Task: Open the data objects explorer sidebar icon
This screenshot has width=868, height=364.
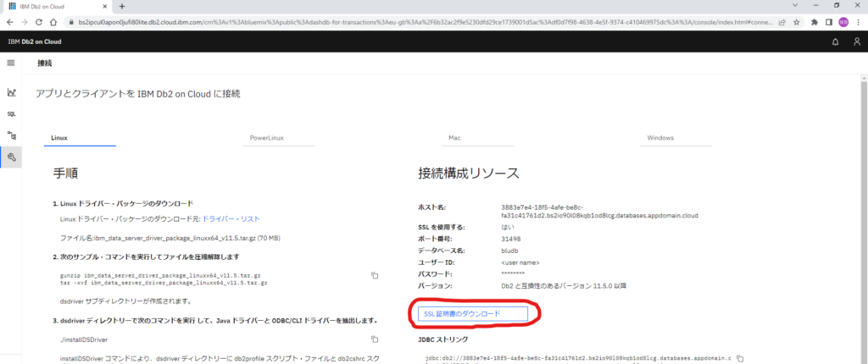Action: click(11, 135)
